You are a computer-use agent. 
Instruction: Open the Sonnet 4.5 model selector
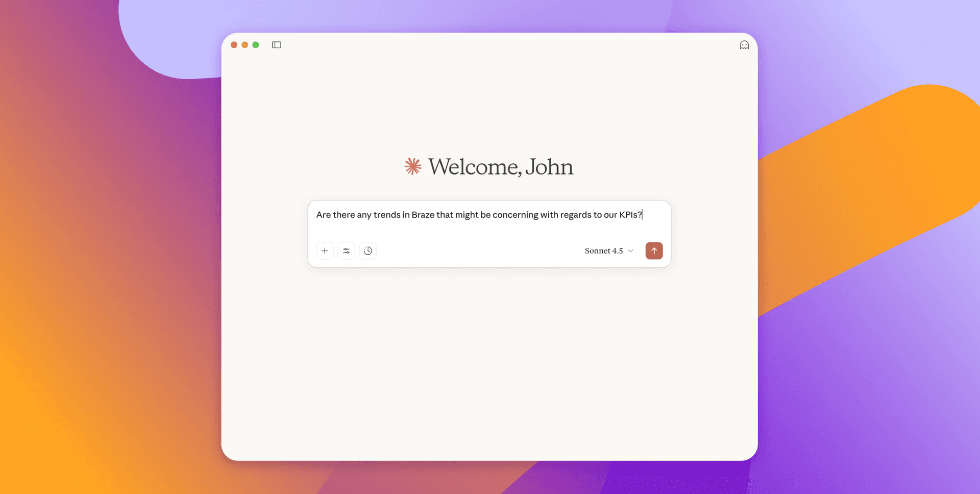coord(608,251)
